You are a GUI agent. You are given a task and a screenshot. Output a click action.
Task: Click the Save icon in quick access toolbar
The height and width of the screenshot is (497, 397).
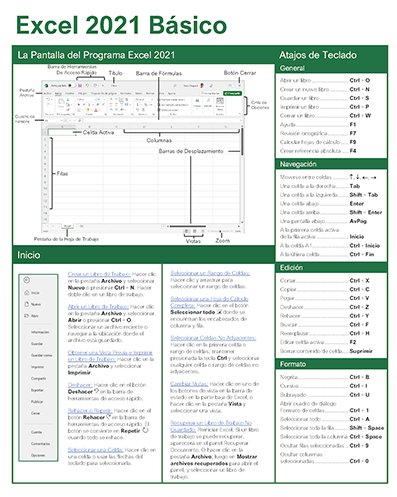point(80,86)
